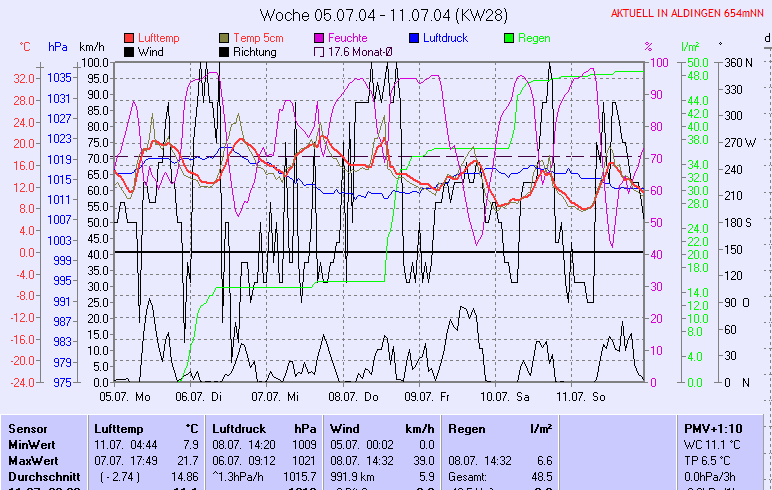Toggle the 17.6 Monat-Ø legend box

tap(320, 51)
